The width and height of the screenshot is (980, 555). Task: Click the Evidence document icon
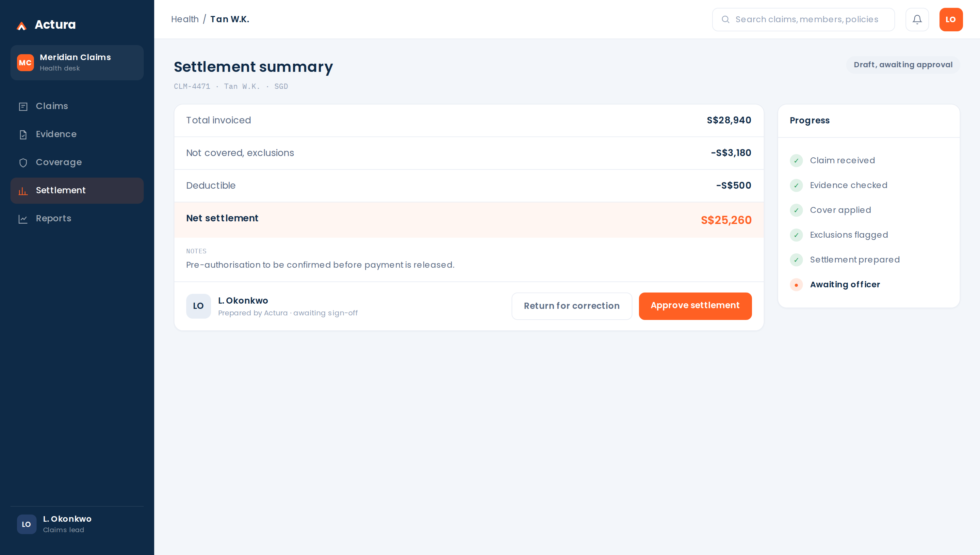(x=23, y=135)
